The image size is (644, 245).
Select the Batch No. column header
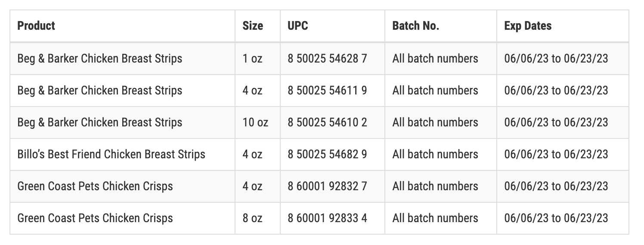coord(415,26)
